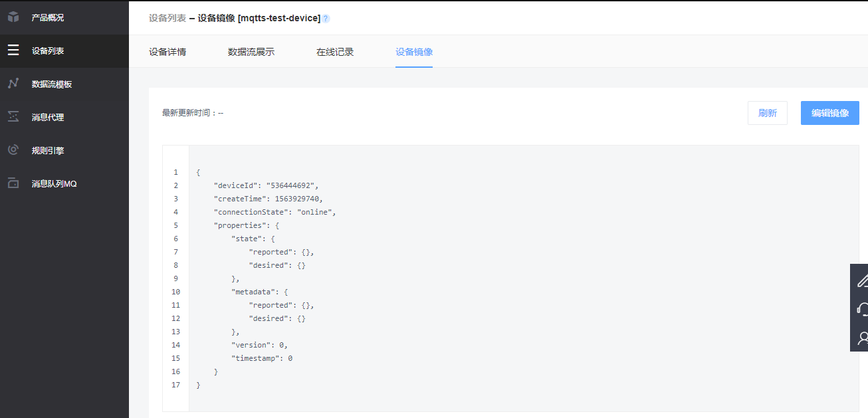Click the 设备列表 list icon
The height and width of the screenshot is (418, 868).
coord(13,51)
